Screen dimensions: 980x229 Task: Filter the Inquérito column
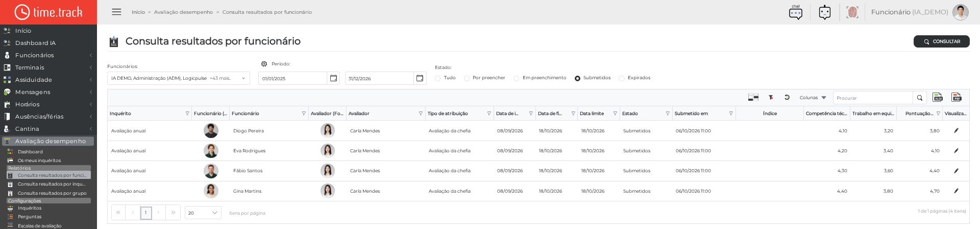click(187, 113)
